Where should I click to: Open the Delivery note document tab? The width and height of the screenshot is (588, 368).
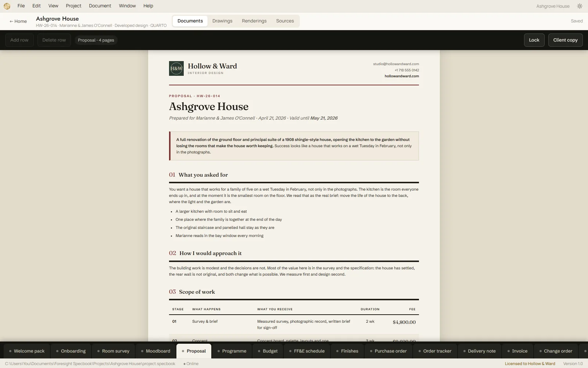tap(480, 351)
